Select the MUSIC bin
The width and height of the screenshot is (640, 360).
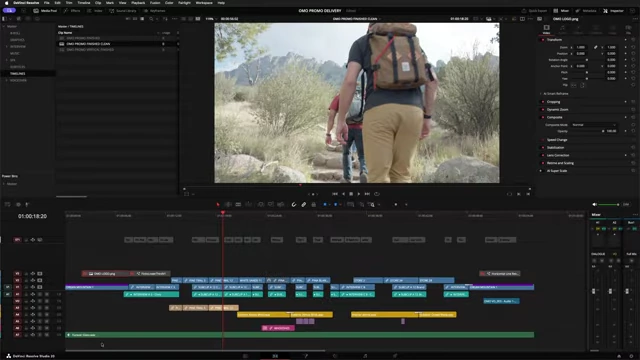coord(15,53)
